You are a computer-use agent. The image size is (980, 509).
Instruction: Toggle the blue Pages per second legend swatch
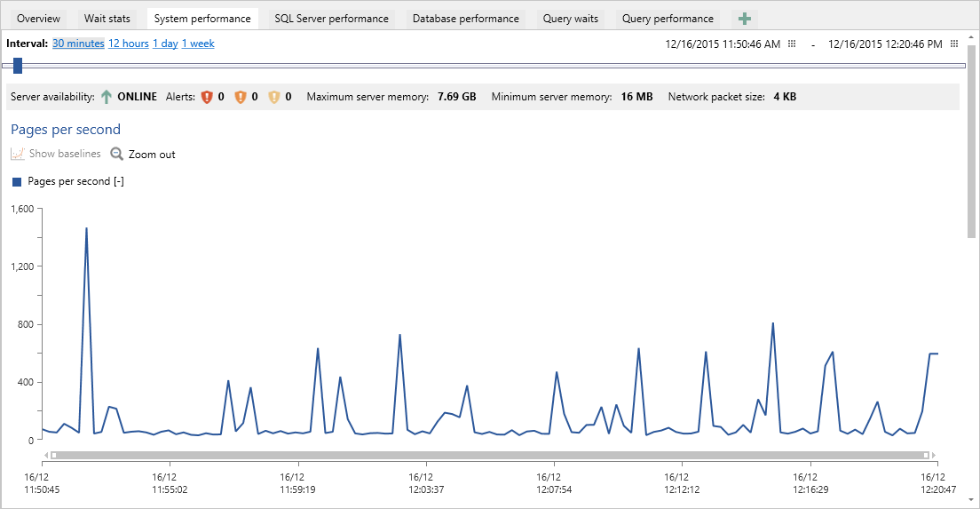[17, 182]
